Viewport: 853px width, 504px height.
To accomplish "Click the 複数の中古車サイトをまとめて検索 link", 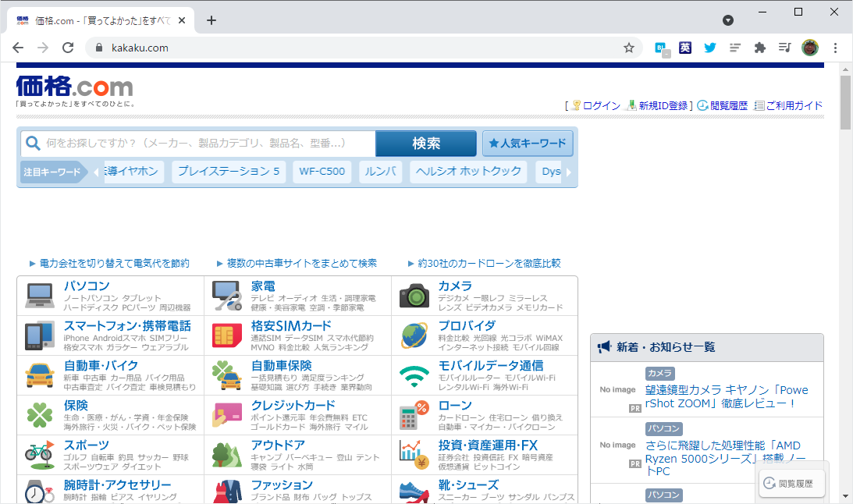I will [x=301, y=263].
